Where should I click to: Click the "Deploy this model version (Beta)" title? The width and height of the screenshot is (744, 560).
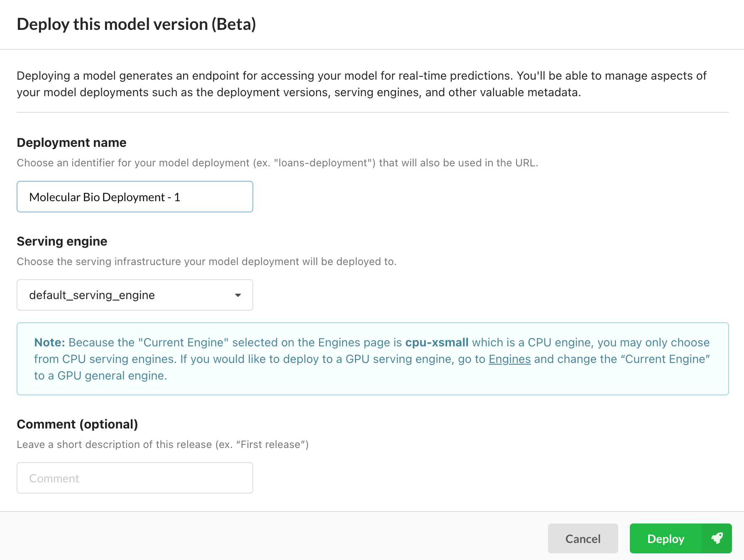click(136, 24)
